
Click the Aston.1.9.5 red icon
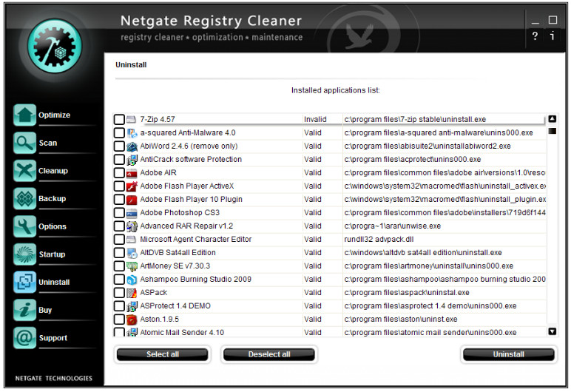click(x=132, y=320)
